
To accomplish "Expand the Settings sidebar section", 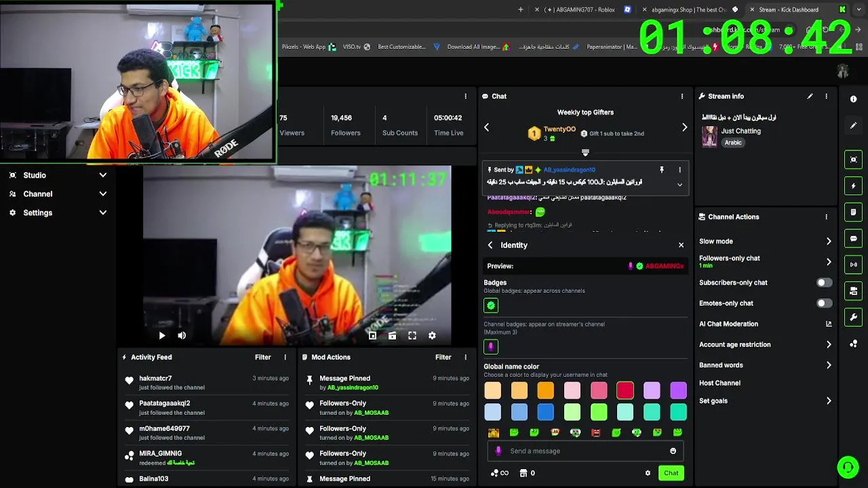I will coord(58,213).
